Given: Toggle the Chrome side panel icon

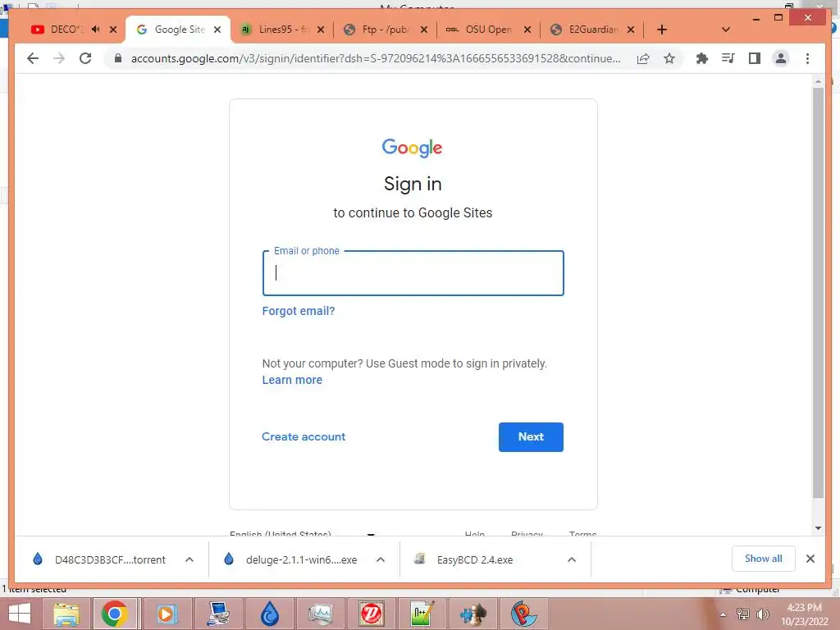Looking at the screenshot, I should click(755, 58).
